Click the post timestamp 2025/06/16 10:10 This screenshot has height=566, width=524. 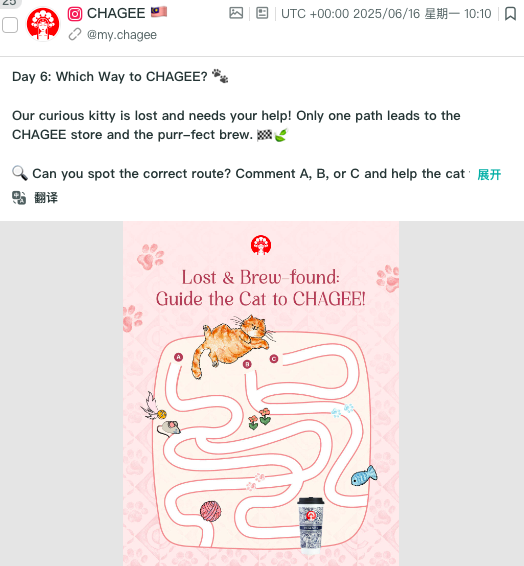[386, 14]
